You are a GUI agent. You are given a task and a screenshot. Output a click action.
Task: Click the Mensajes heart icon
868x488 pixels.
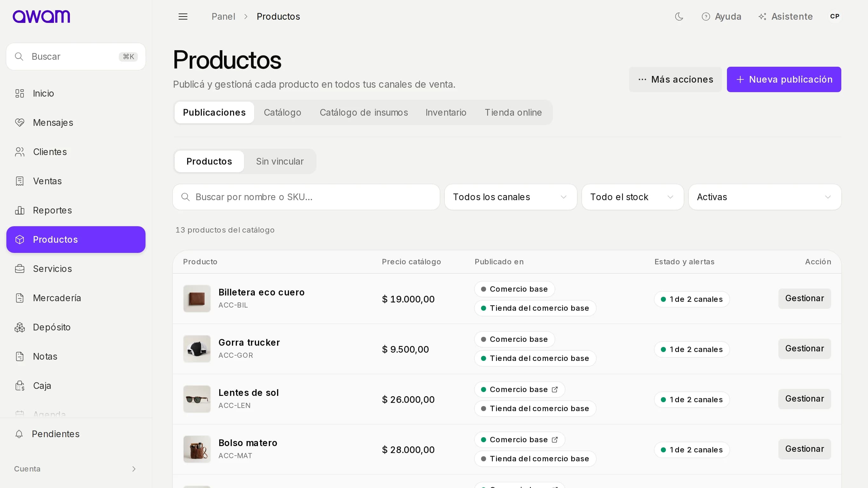point(20,123)
